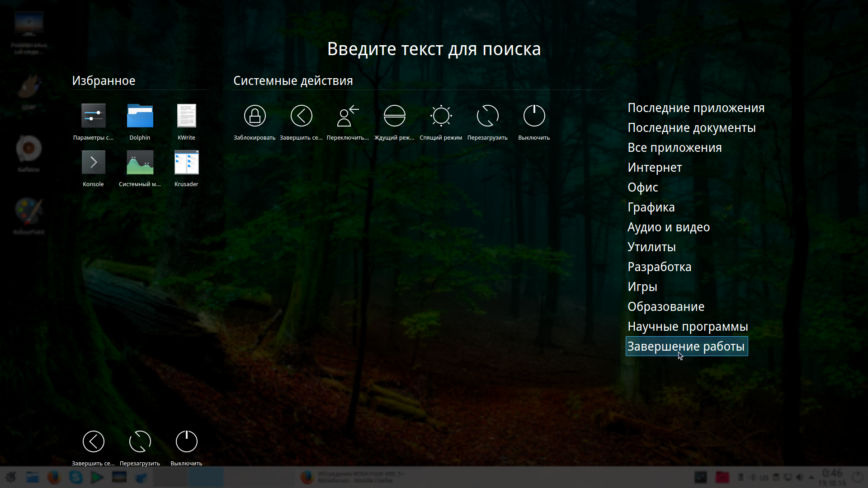Open KWrite text editor
Screen dimensions: 868x488
tap(186, 116)
